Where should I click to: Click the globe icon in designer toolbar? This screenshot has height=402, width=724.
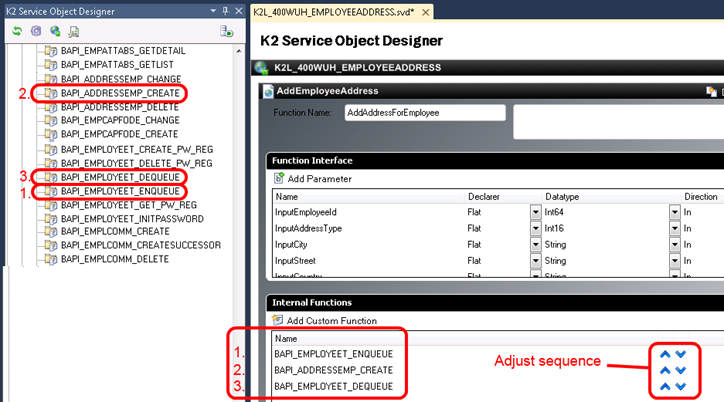tap(55, 32)
